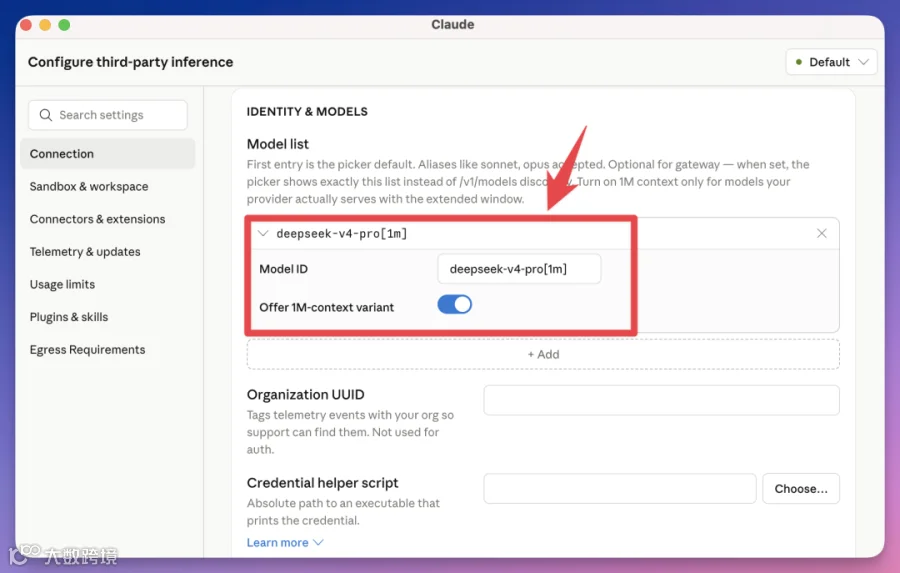The image size is (900, 573).
Task: Click the Credential helper script heading
Action: [x=323, y=483]
